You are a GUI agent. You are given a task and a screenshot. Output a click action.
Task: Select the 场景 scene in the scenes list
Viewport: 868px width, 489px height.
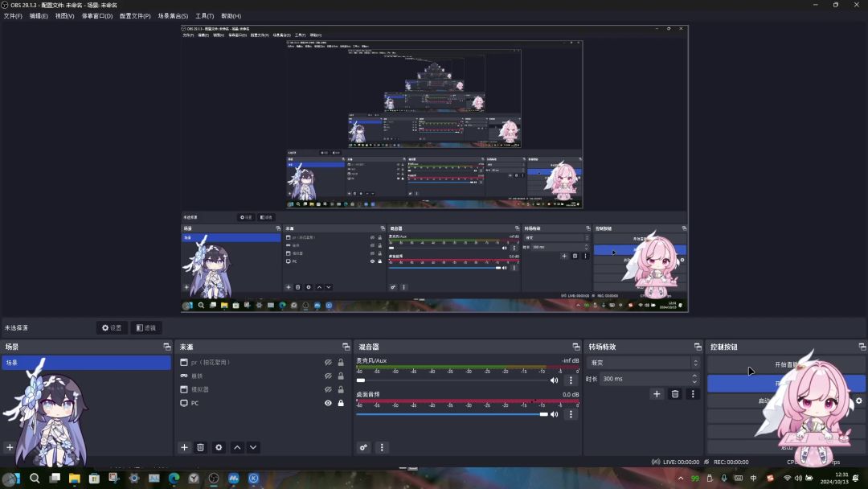[86, 363]
